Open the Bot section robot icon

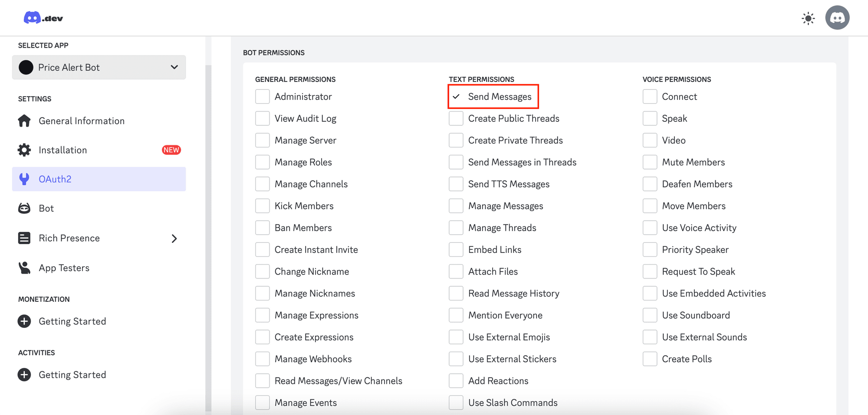pos(24,208)
